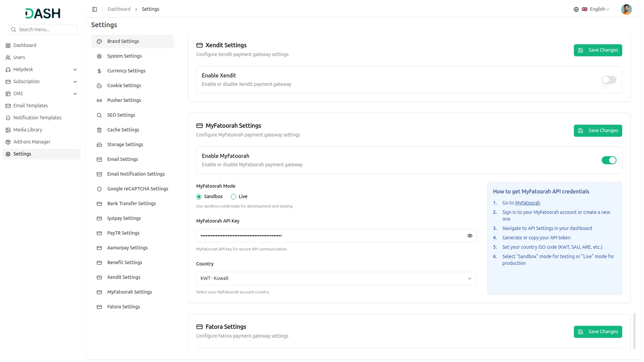This screenshot has height=362, width=644.
Task: Go to Benefit Settings
Action: [132, 263]
